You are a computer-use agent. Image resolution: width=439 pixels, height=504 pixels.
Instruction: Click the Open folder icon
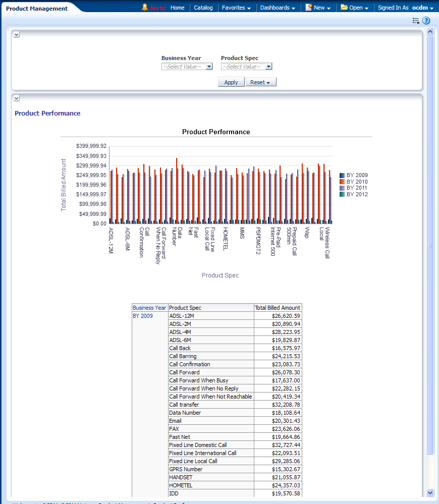click(x=344, y=8)
